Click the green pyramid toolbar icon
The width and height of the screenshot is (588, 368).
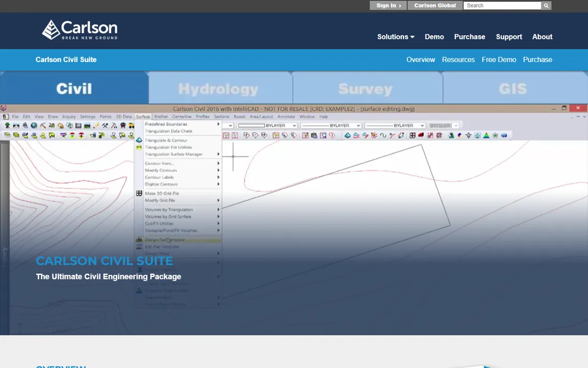[x=486, y=135]
